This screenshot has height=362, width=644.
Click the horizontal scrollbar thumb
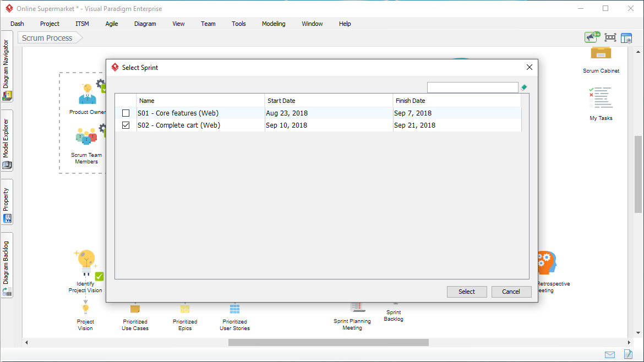tap(329, 342)
